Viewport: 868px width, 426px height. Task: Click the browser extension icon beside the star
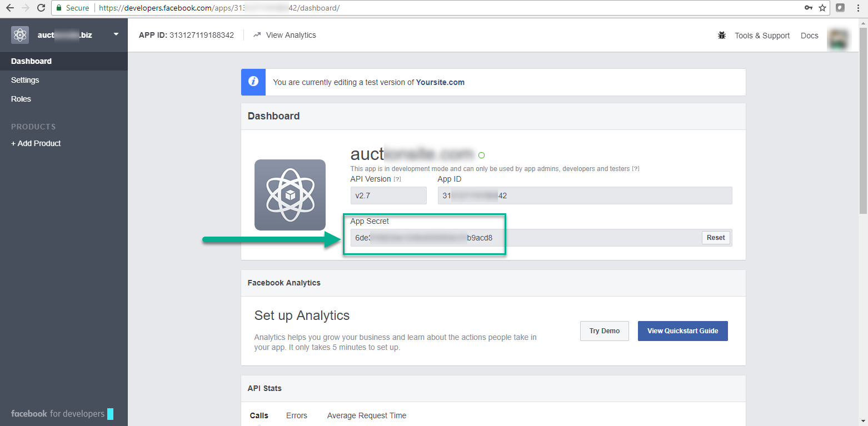pos(841,8)
